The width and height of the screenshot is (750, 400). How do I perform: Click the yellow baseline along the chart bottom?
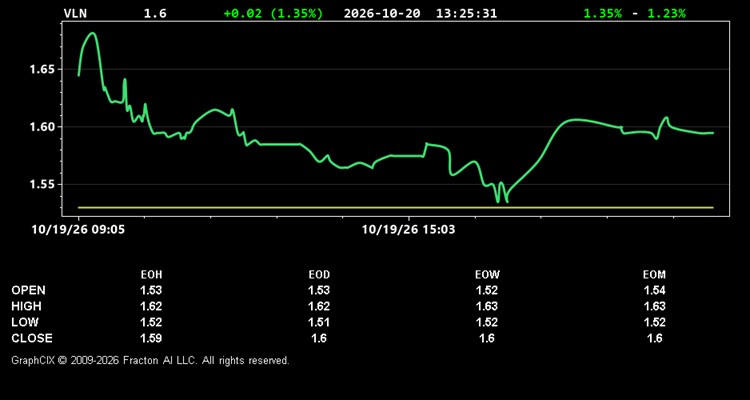click(x=396, y=208)
